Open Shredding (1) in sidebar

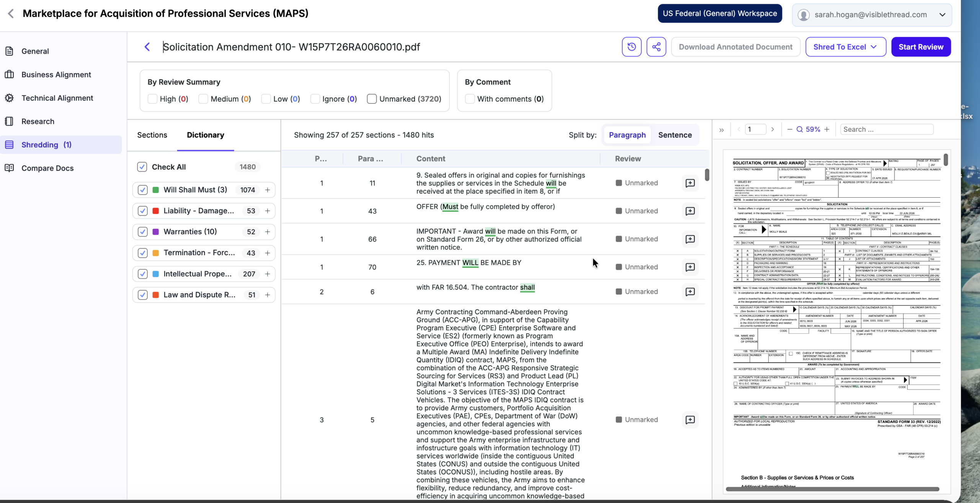pos(61,145)
